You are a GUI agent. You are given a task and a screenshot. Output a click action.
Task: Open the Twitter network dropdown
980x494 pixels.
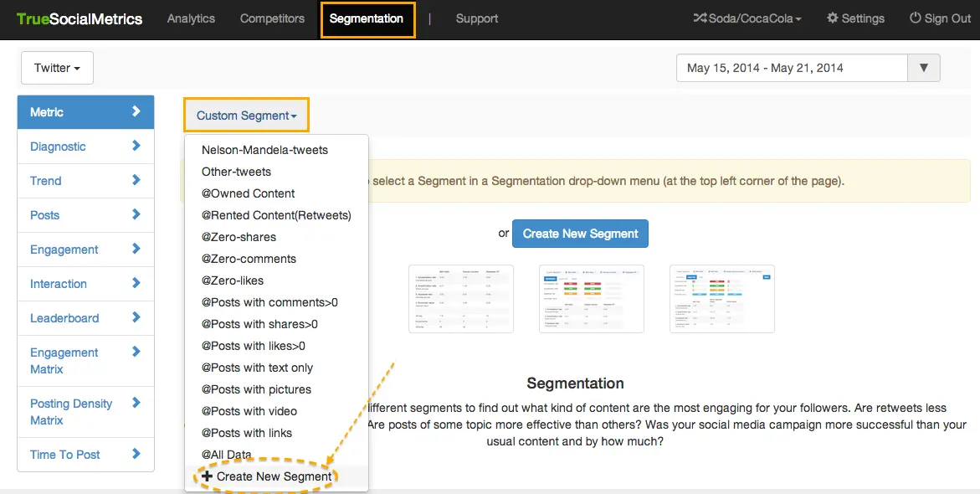point(57,68)
